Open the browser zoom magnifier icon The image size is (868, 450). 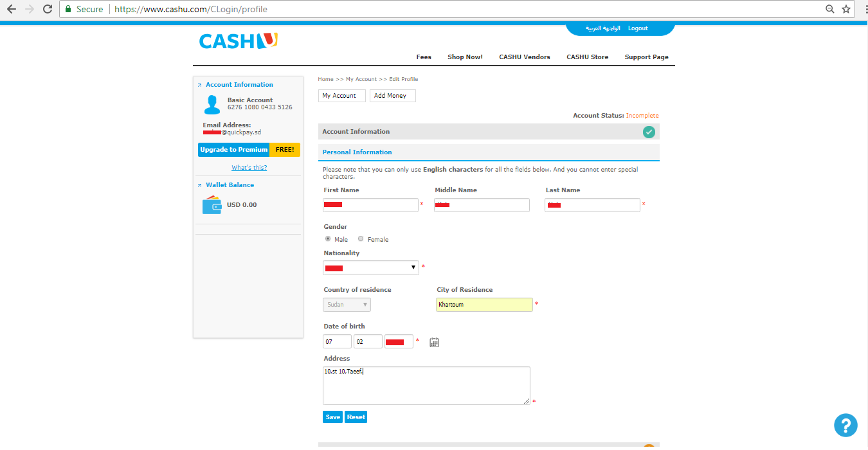point(830,9)
